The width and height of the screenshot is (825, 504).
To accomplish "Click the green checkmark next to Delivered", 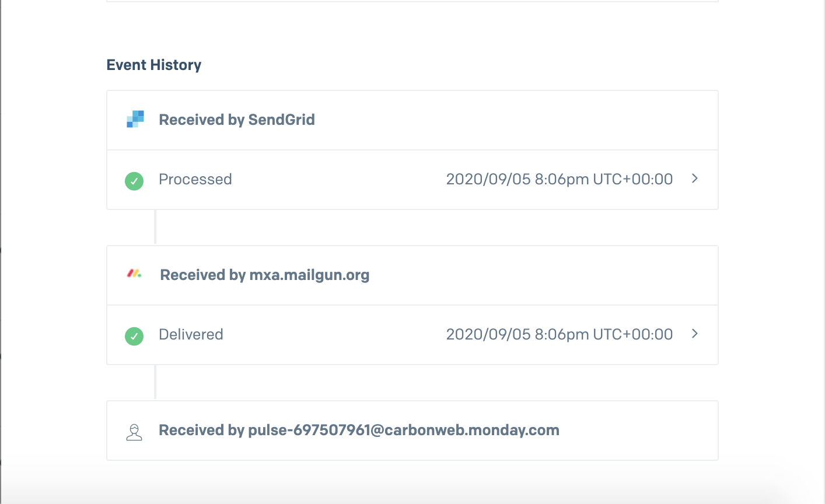I will (134, 336).
